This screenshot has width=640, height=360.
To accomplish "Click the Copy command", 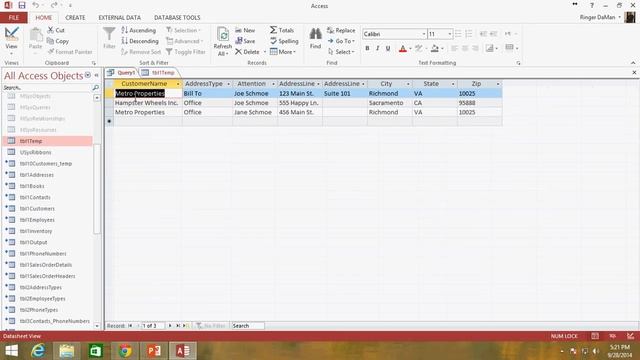I will (x=58, y=41).
